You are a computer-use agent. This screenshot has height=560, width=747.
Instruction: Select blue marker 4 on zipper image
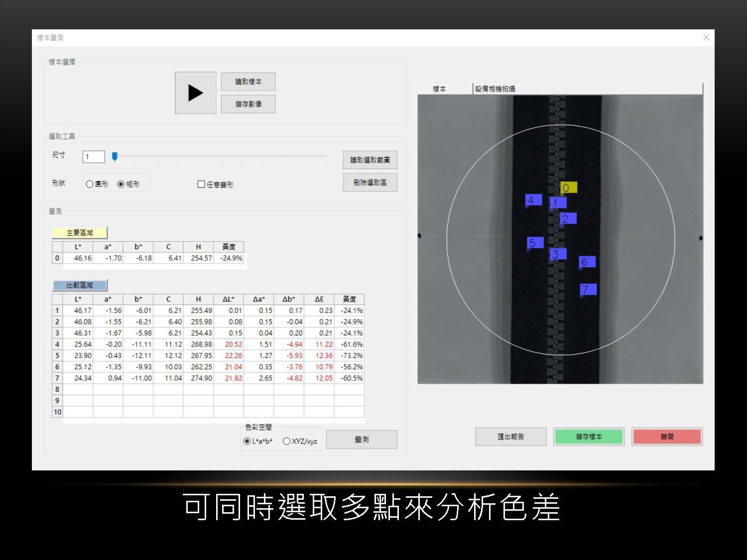533,200
